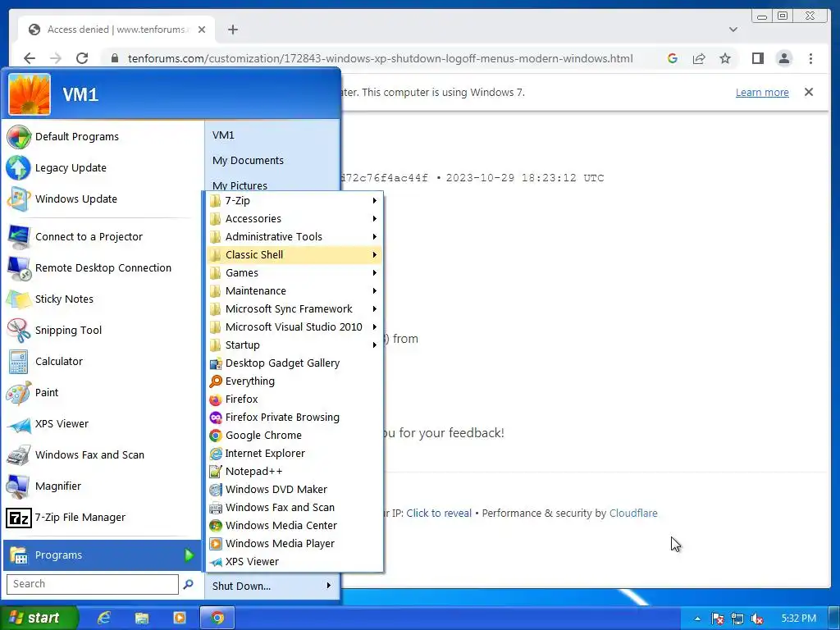840x630 pixels.
Task: Open 7-Zip File Manager
Action: click(x=102, y=517)
